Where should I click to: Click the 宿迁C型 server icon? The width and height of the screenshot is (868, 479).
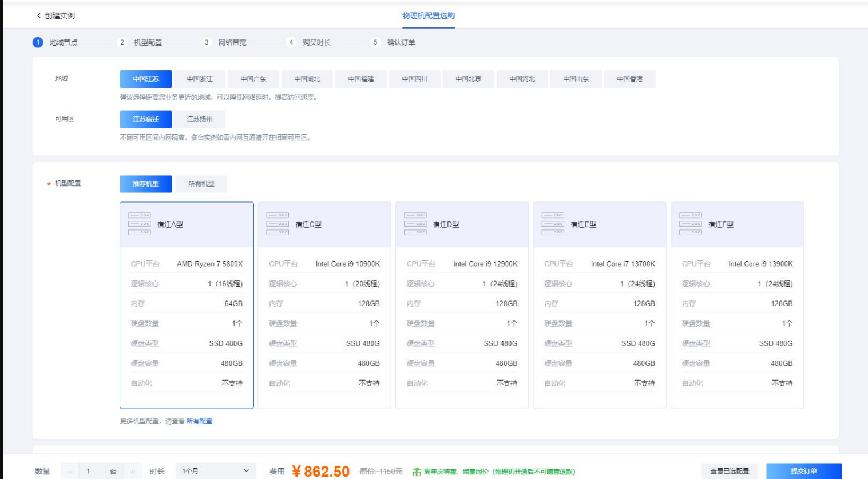(278, 224)
